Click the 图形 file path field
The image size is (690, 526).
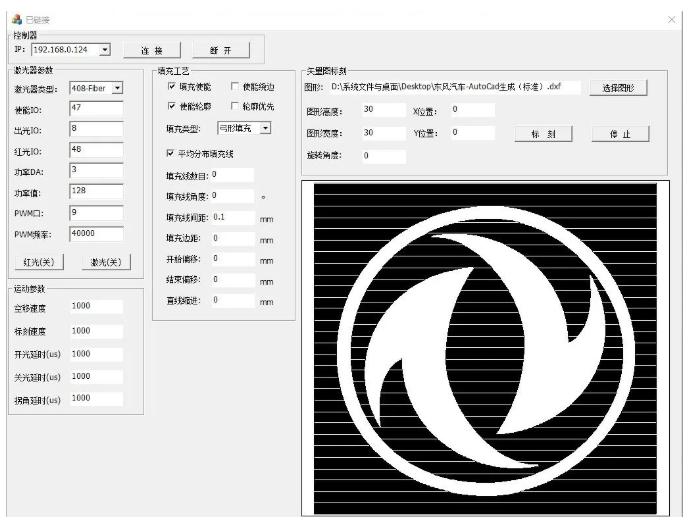coord(455,87)
